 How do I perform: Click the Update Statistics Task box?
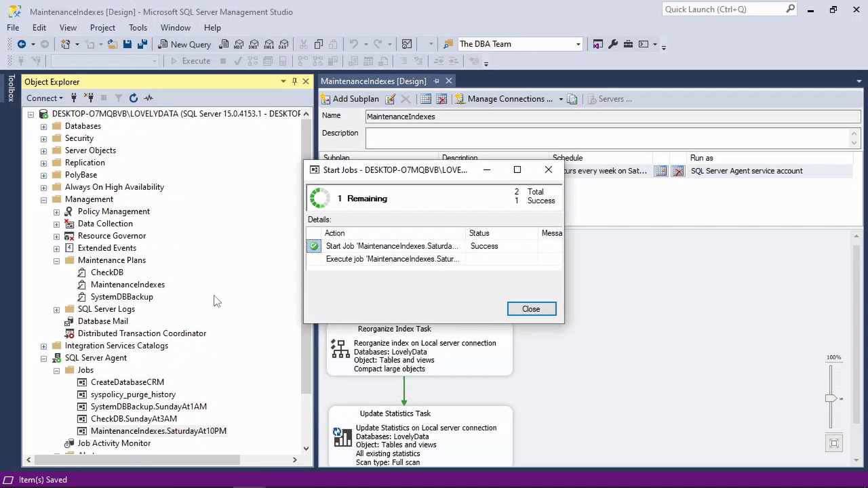[x=420, y=437]
